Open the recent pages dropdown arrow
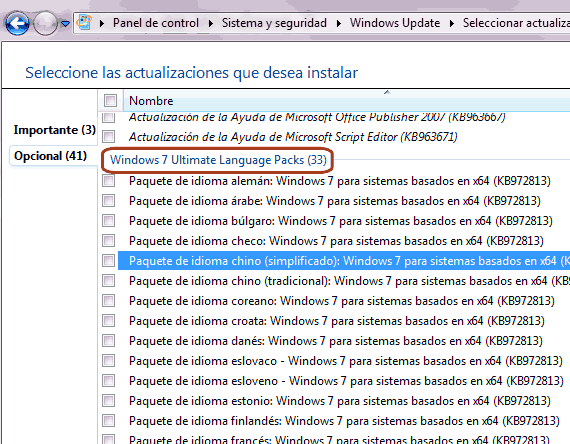570x444 pixels. point(65,24)
